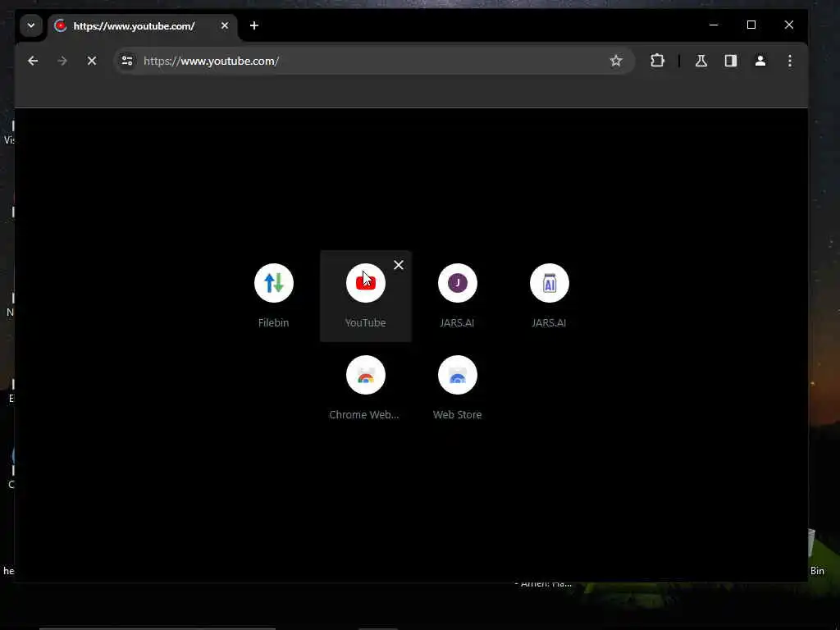Close the youtube.com tab

click(225, 25)
